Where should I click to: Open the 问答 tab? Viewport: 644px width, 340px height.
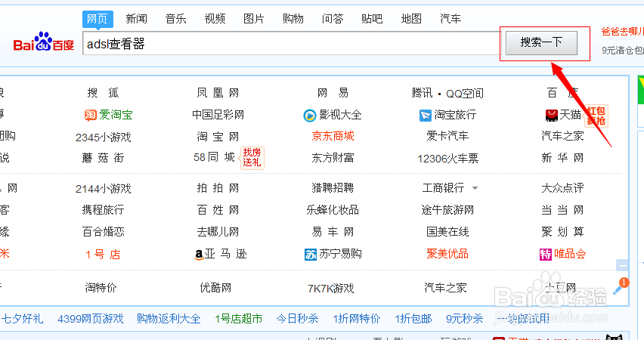333,19
